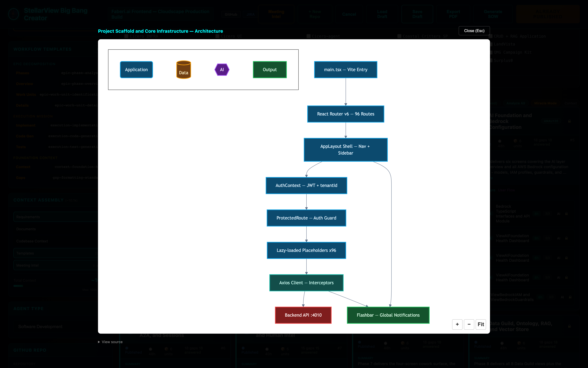Click the Miracle Mode button
588x368 pixels.
545,103
